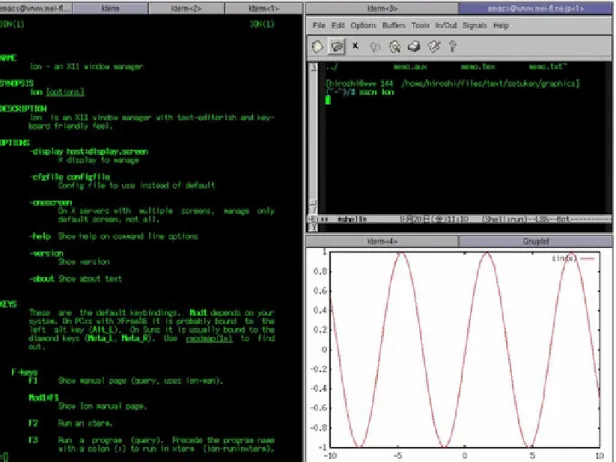This screenshot has width=616, height=462.
Task: Click memo.txt~ in the Emacs shell listing
Action: 548,67
